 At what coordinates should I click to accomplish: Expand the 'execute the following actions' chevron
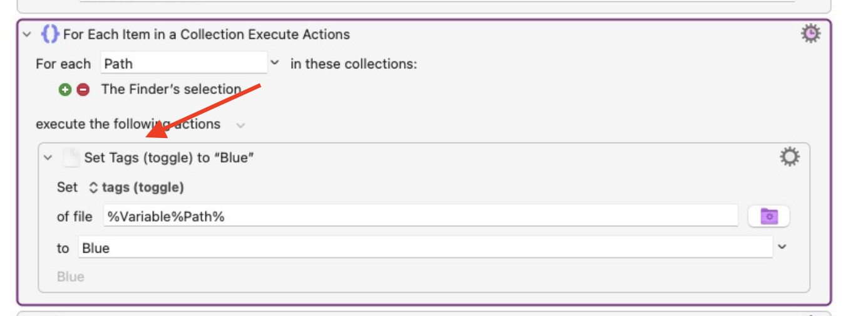tap(240, 125)
